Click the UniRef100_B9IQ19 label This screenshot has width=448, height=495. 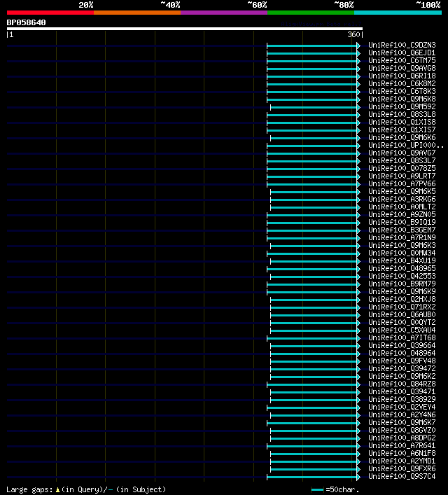click(402, 222)
